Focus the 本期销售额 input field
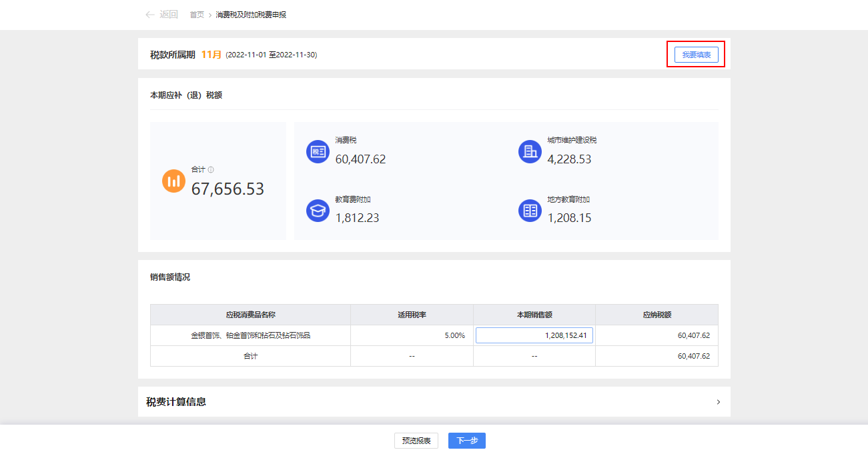This screenshot has height=456, width=868. [534, 335]
